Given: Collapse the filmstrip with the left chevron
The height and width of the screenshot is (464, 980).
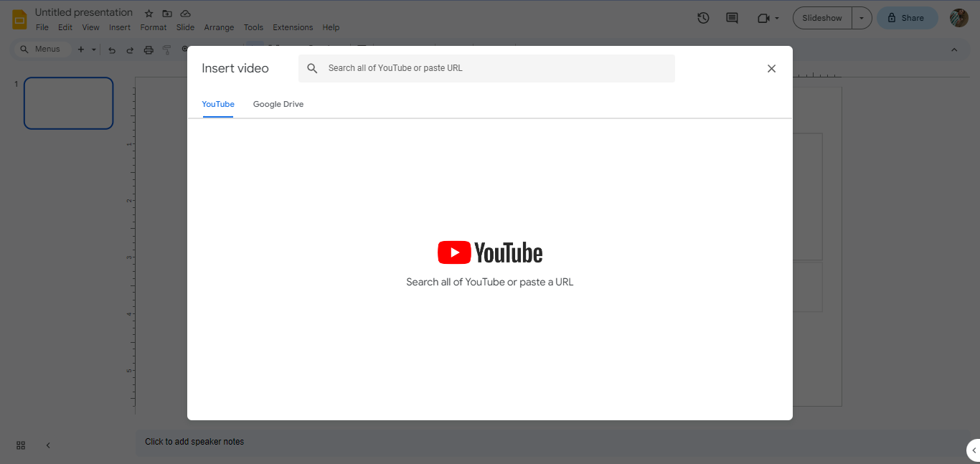Looking at the screenshot, I should coord(48,445).
